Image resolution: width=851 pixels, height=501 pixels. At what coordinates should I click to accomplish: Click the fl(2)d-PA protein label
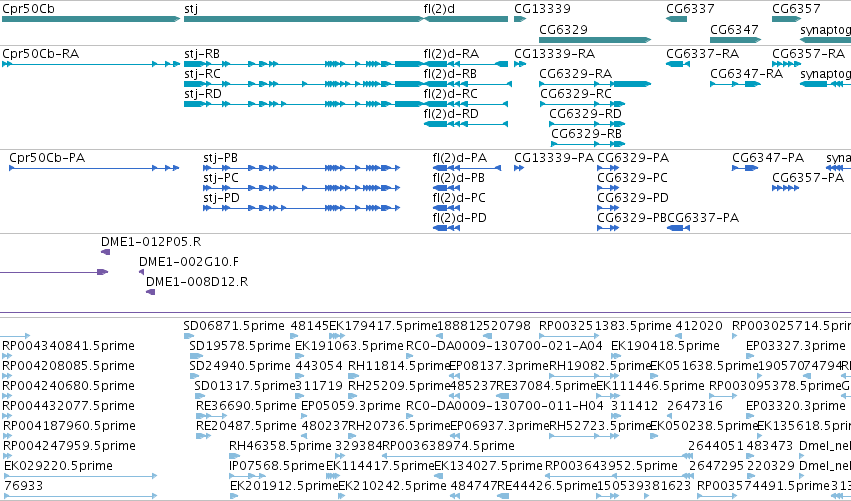pyautogui.click(x=460, y=158)
